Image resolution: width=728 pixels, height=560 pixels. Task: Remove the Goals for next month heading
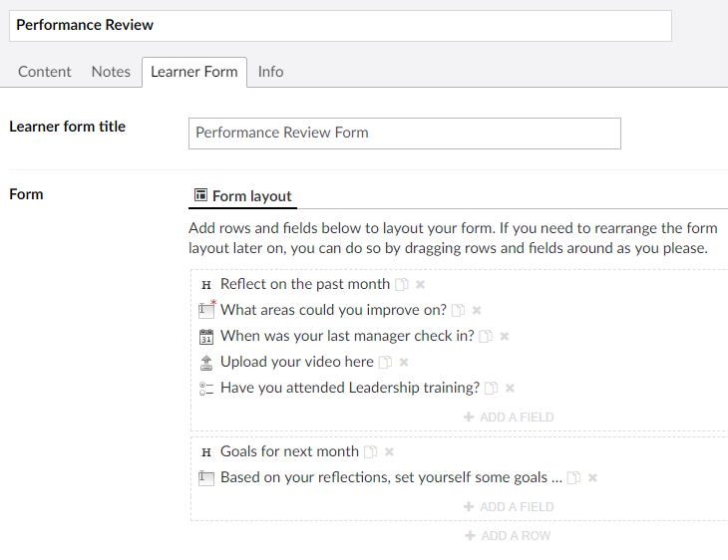(x=389, y=451)
